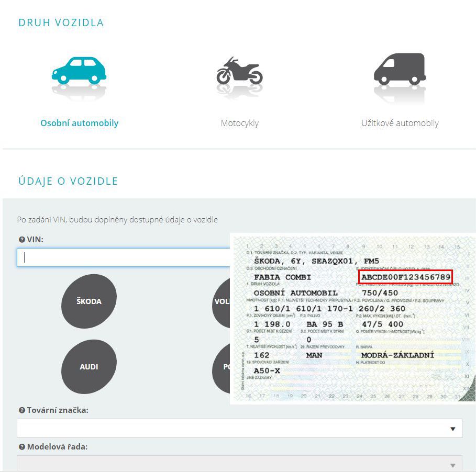Choose the AUDI brand circle
This screenshot has width=476, height=472.
89,367
